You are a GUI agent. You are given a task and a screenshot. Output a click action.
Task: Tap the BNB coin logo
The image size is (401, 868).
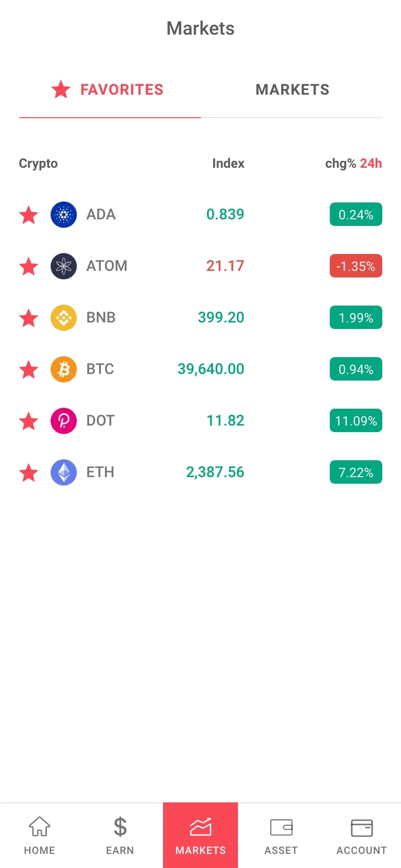64,318
